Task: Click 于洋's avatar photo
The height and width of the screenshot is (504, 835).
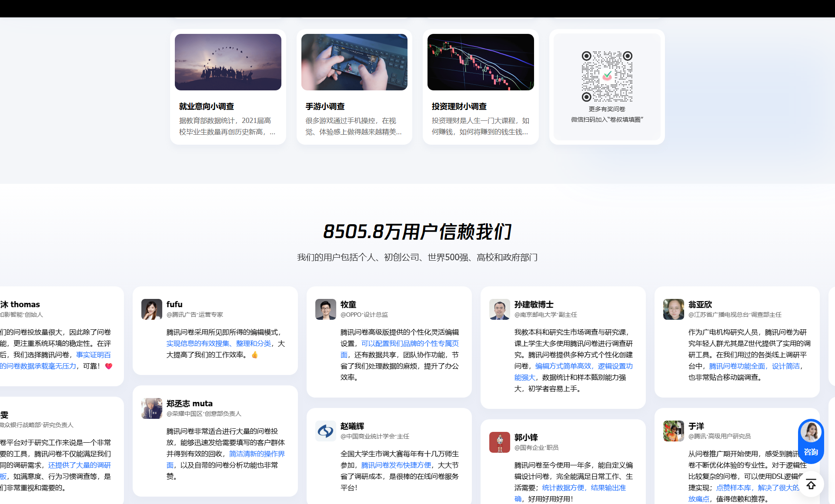Action: 674,431
